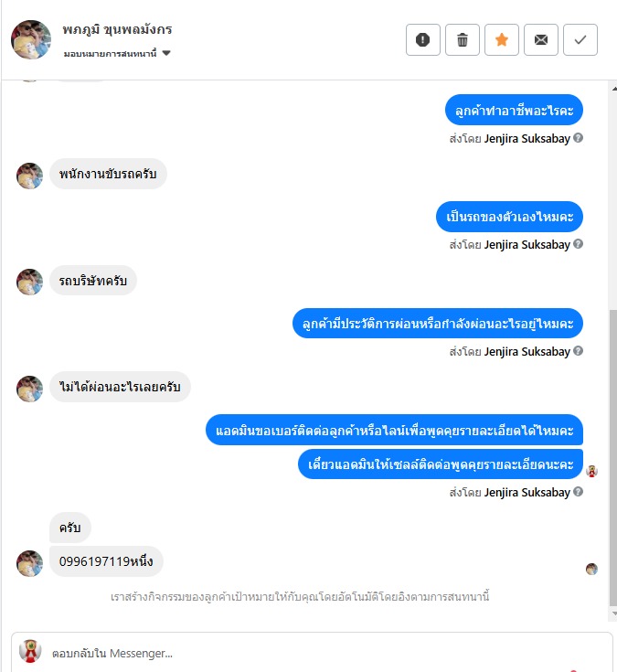Click the phone number message bubble

pos(106,561)
